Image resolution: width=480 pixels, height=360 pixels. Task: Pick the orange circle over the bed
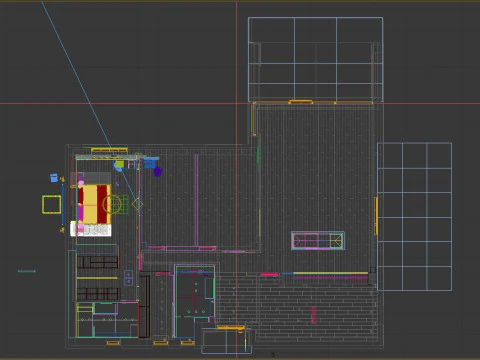[112, 204]
